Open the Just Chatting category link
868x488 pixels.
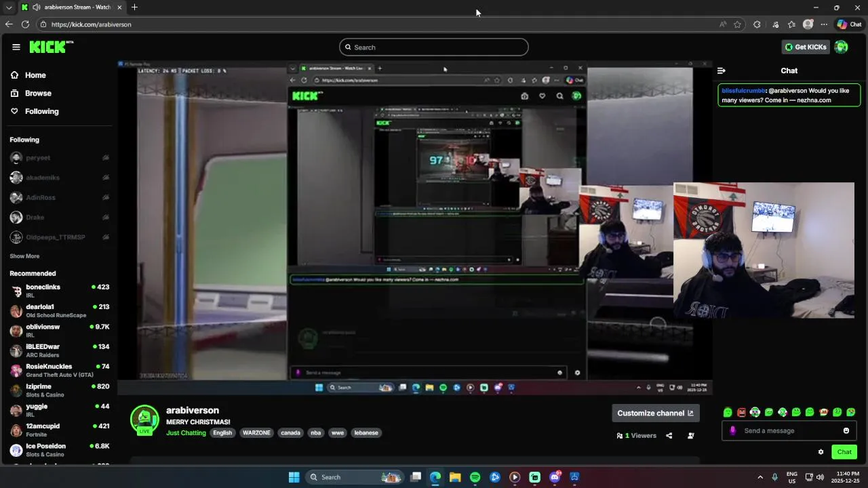pos(186,433)
